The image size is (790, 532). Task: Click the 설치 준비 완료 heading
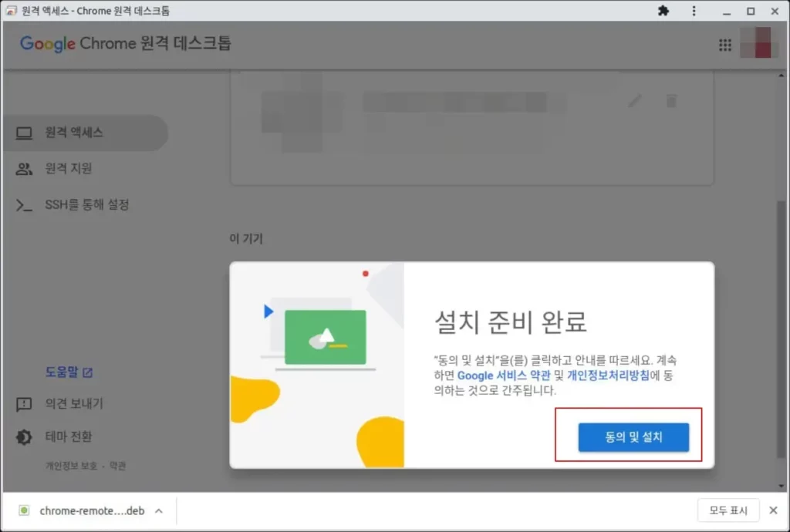pyautogui.click(x=511, y=322)
